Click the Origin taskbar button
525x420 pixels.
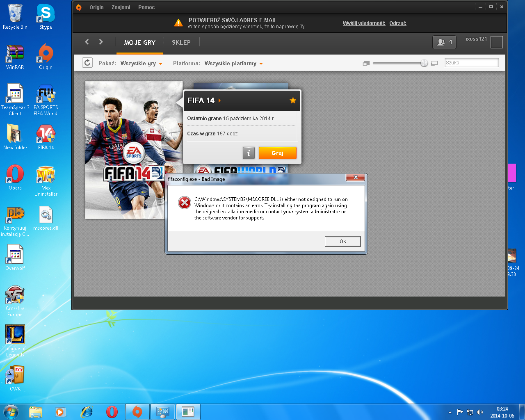point(137,412)
